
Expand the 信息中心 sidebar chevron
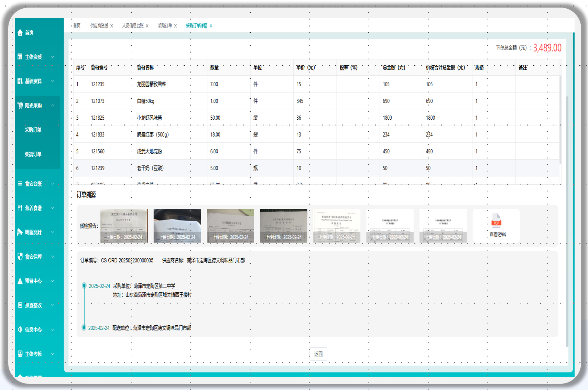click(x=53, y=329)
